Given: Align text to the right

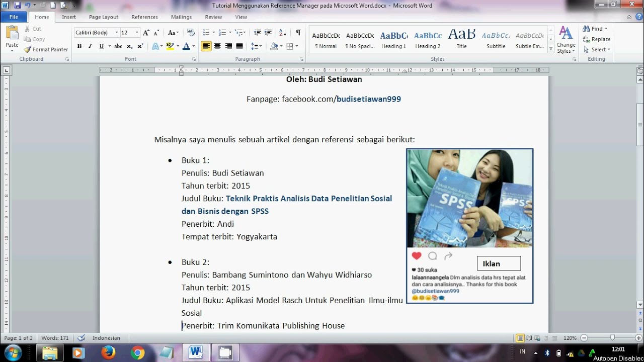Looking at the screenshot, I should tap(228, 46).
